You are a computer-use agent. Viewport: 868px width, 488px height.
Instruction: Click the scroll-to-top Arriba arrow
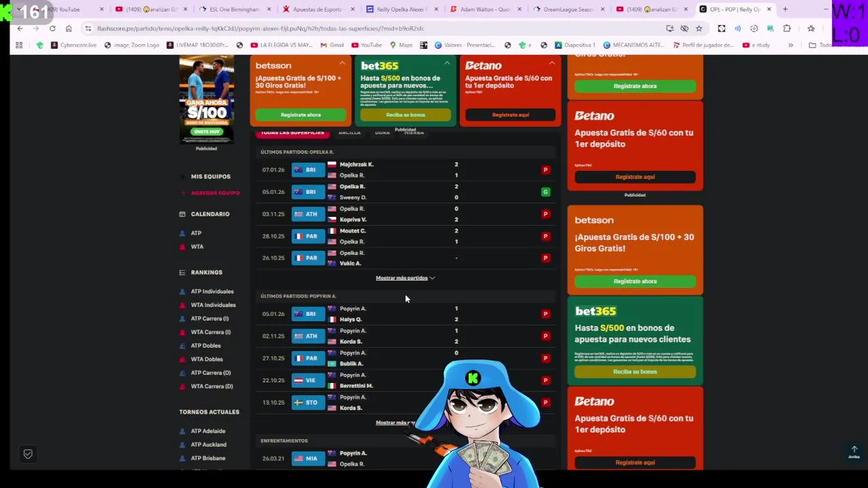pyautogui.click(x=854, y=451)
